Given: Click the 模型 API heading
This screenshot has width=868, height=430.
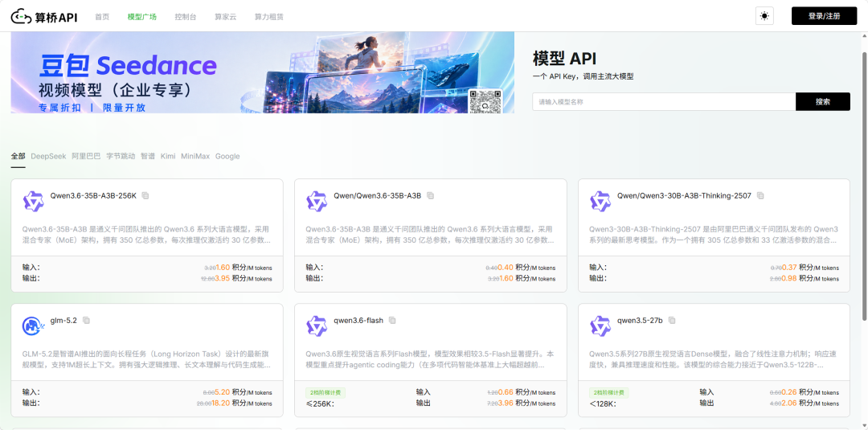Looking at the screenshot, I should pos(564,58).
